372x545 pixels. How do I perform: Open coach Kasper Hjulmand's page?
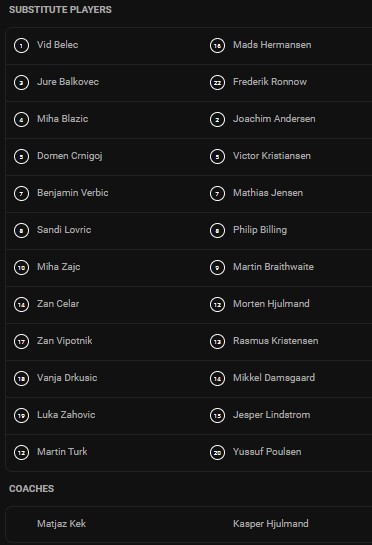pyautogui.click(x=271, y=524)
